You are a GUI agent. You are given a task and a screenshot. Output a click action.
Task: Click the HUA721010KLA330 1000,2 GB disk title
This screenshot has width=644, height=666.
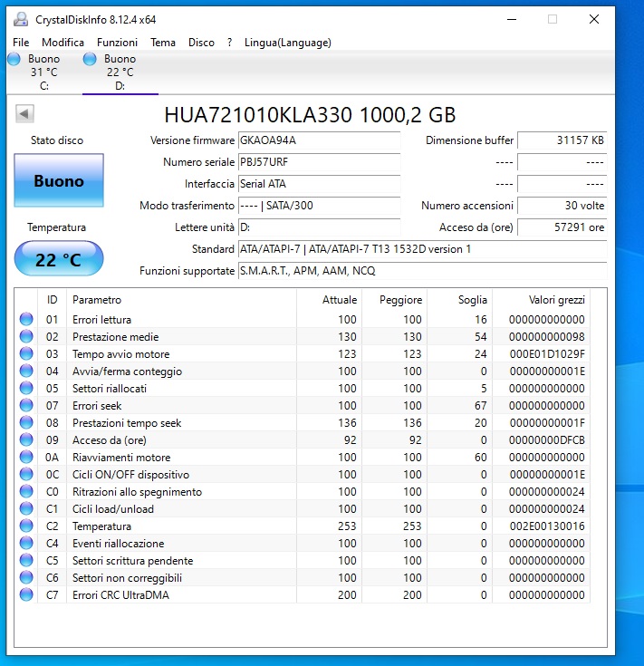click(x=310, y=115)
